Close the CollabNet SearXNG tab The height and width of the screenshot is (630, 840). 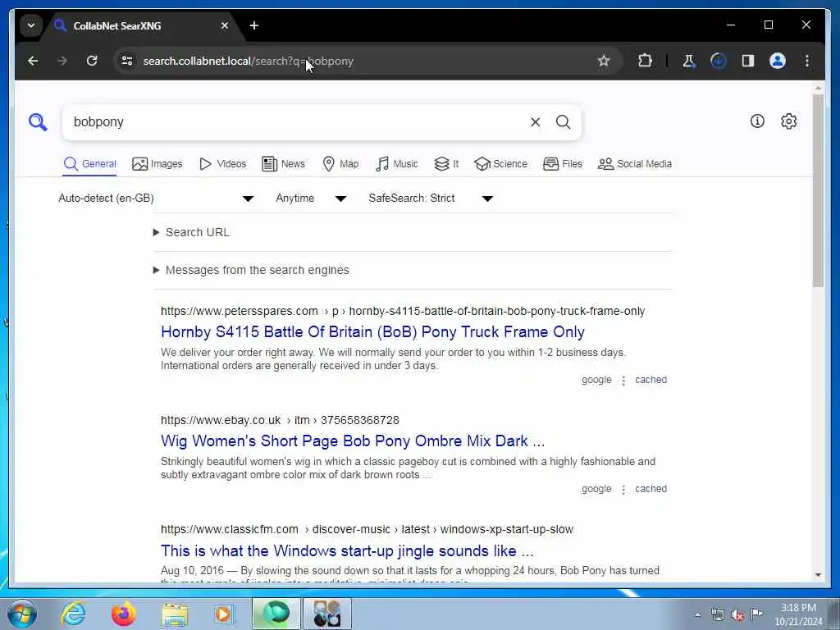pos(225,25)
